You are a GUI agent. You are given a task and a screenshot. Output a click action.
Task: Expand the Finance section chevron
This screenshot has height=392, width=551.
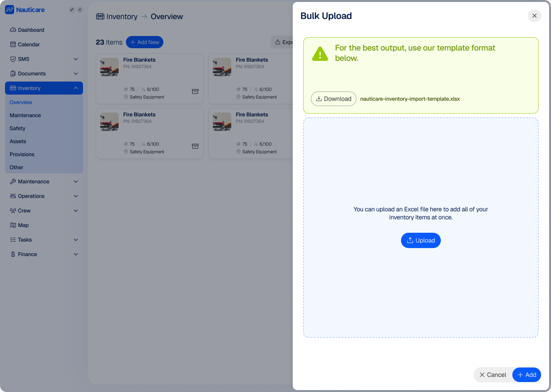[x=76, y=254]
